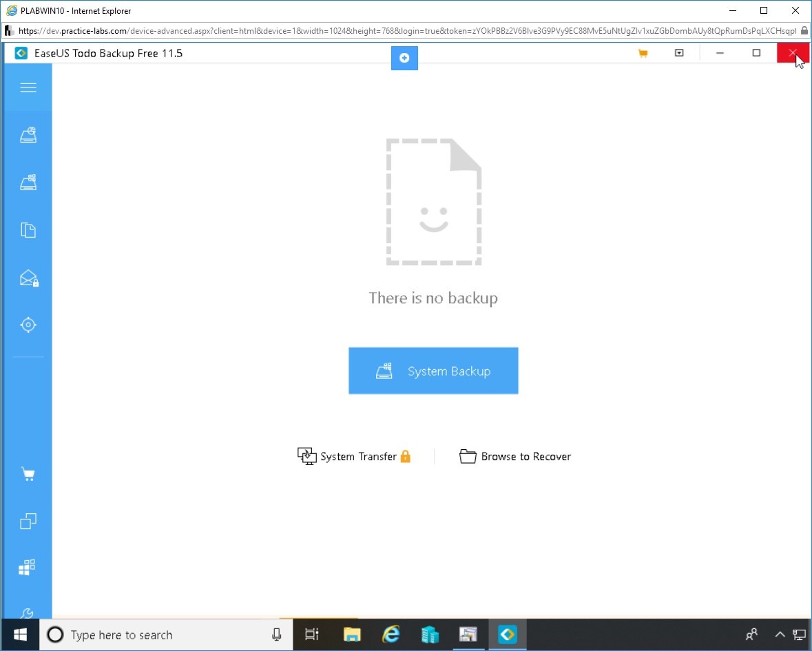Open Smart Backup target icon in sidebar
Screen dimensions: 812x651
(x=28, y=324)
